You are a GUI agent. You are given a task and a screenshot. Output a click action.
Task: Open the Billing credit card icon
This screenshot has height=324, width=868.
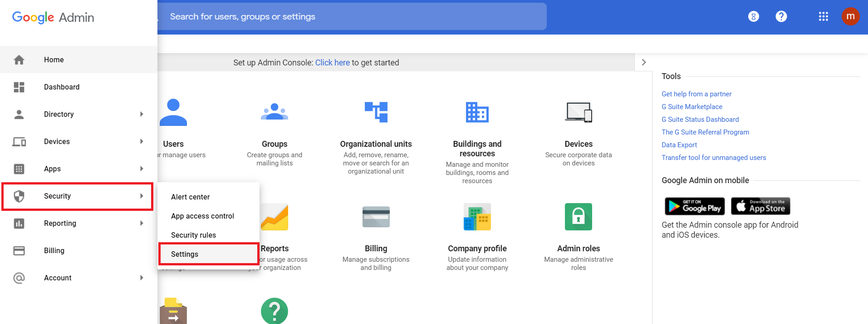(x=376, y=217)
